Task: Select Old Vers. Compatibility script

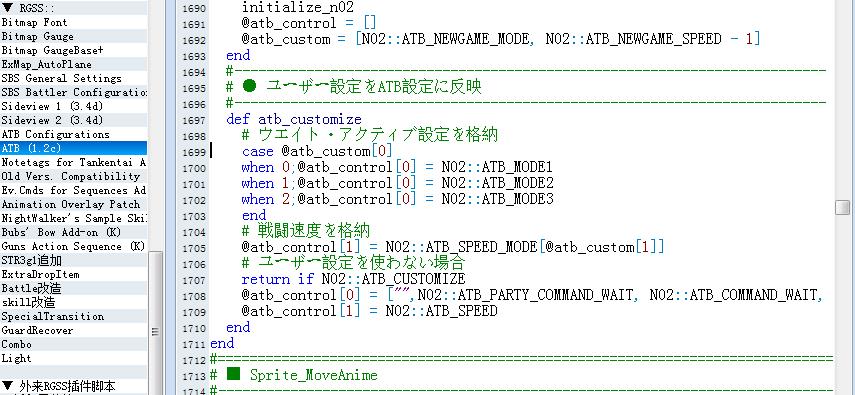Action: 74,176
